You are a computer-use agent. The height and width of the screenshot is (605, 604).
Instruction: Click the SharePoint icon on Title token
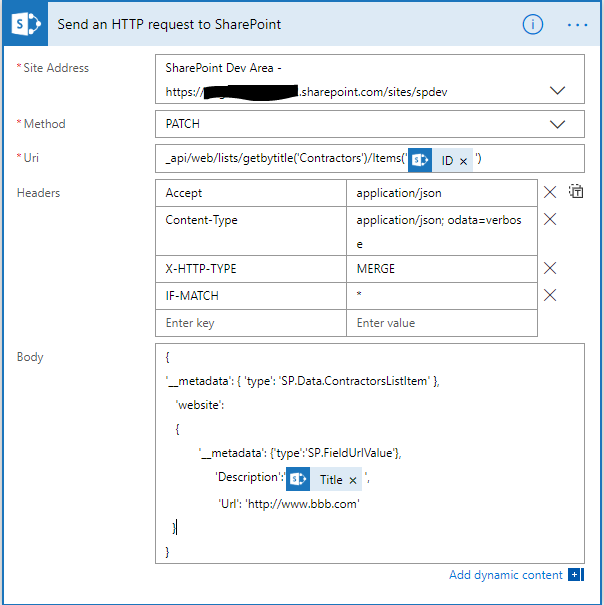[x=298, y=479]
